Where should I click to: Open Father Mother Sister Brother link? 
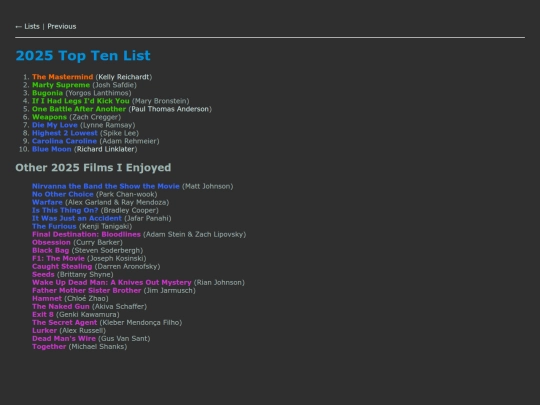tap(86, 290)
